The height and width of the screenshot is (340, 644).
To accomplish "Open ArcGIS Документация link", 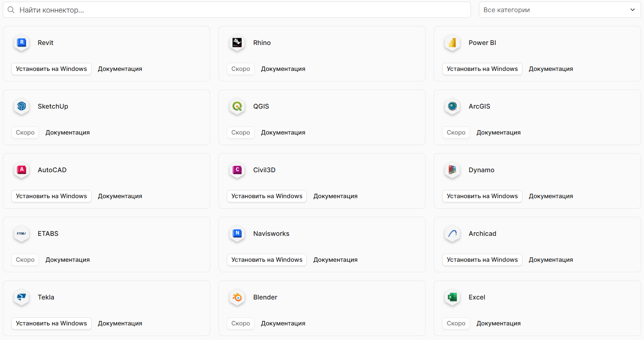I will coord(499,133).
